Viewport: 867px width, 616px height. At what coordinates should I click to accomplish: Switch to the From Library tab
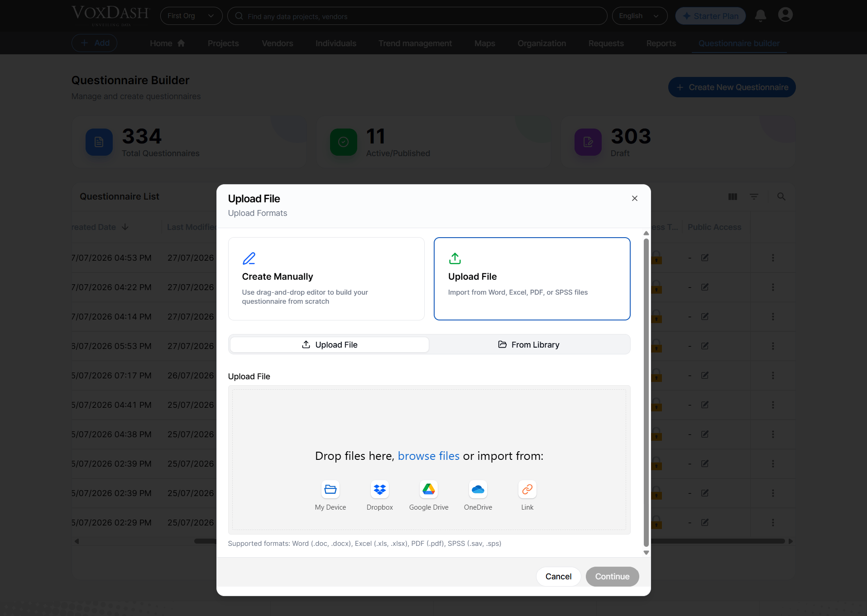(x=529, y=344)
